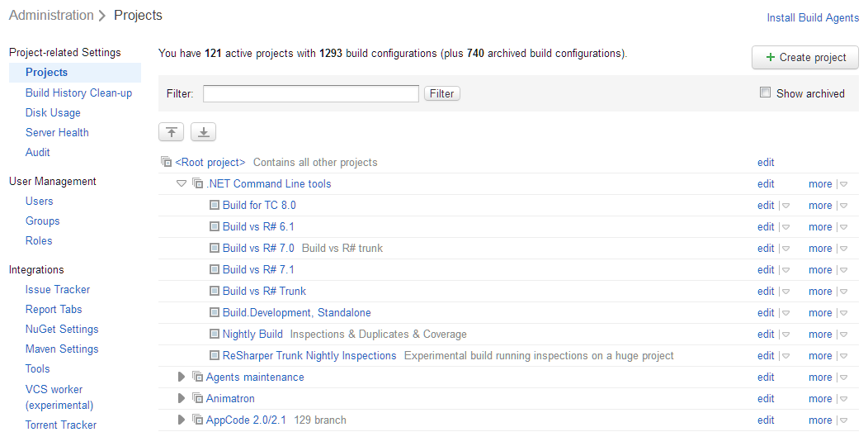Open edit dropdown arrow for Nightly Build
Image resolution: width=868 pixels, height=432 pixels.
click(785, 335)
